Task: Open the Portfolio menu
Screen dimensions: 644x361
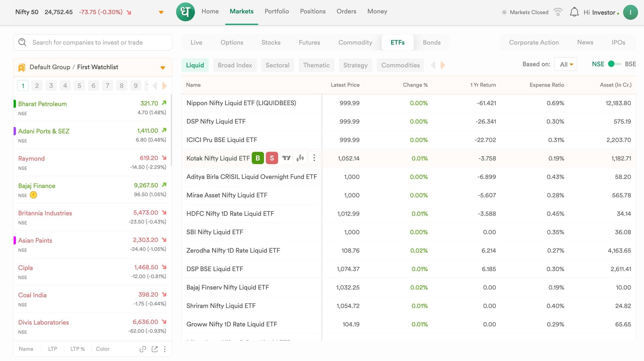Action: click(x=277, y=11)
